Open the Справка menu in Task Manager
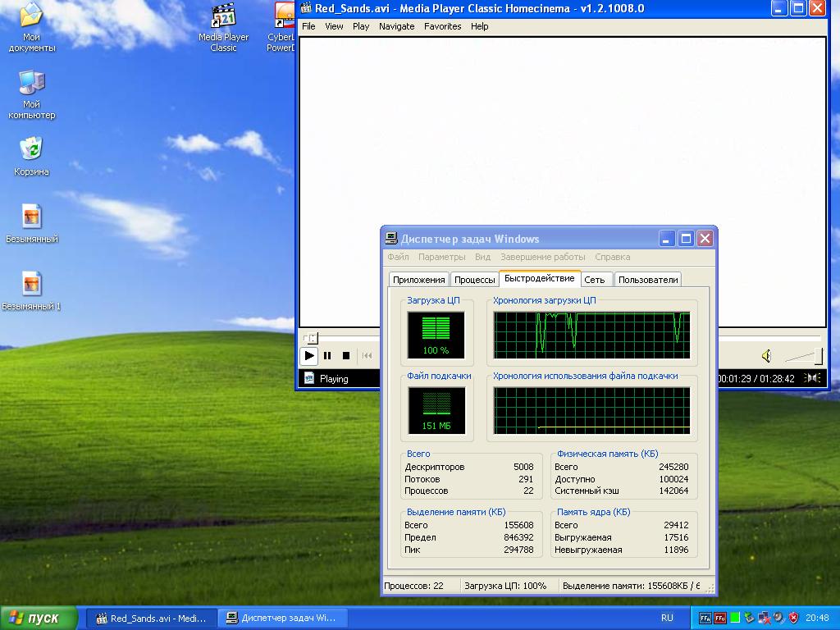 click(x=612, y=257)
